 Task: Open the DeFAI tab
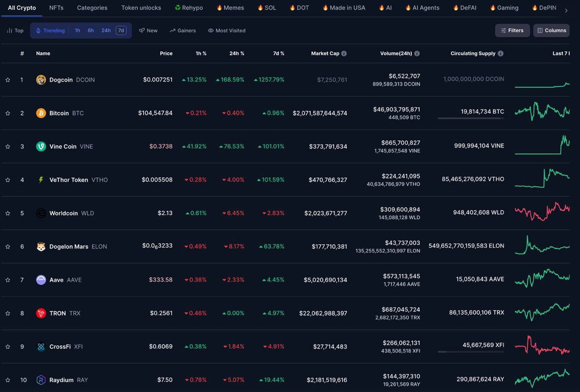coord(465,8)
